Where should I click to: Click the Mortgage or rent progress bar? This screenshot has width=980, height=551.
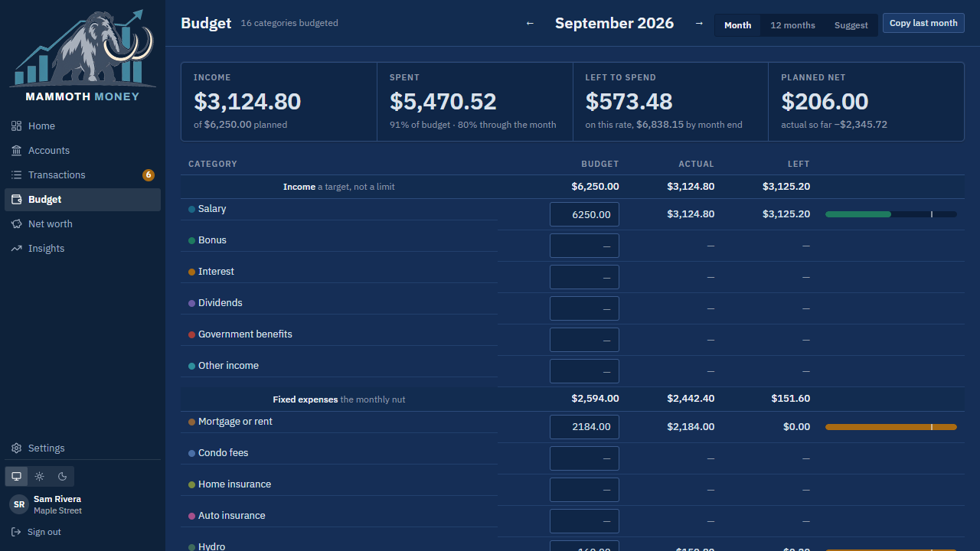click(891, 427)
